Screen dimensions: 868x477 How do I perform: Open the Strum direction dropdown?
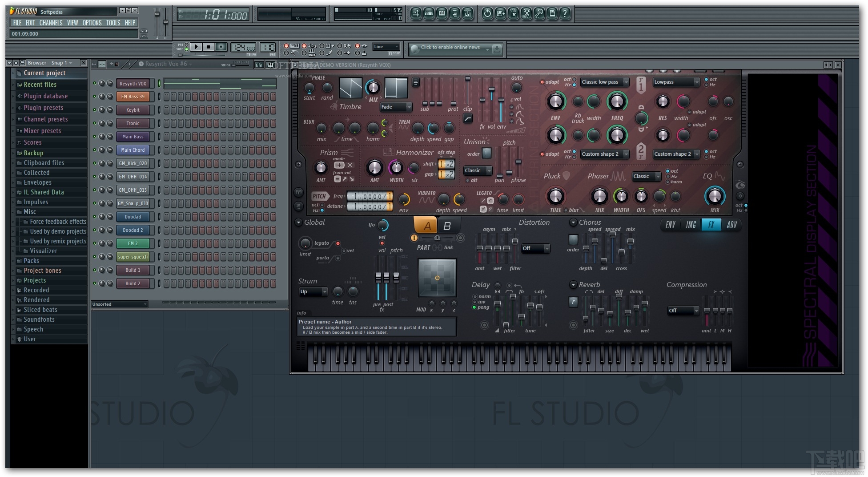point(313,292)
